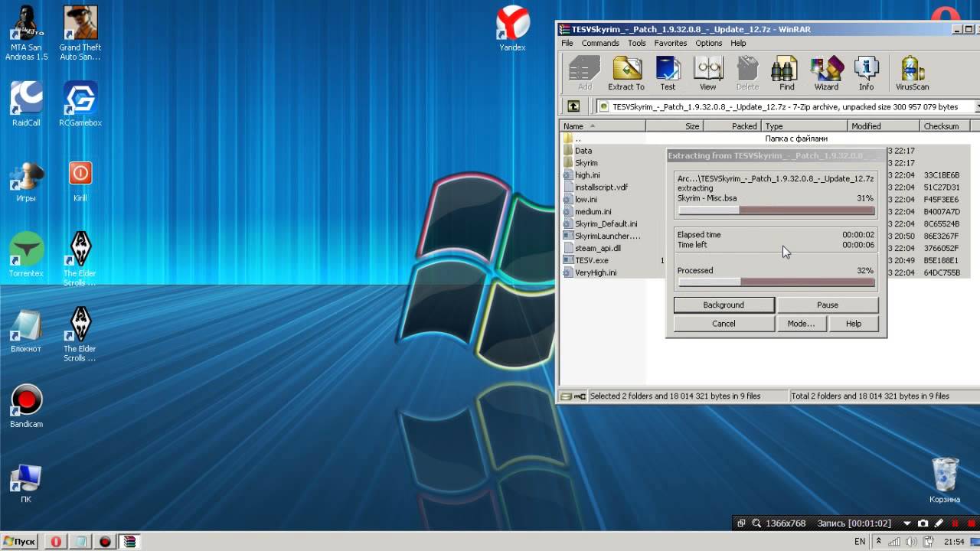Pause the extraction
Viewport: 980px width, 551px height.
(828, 305)
